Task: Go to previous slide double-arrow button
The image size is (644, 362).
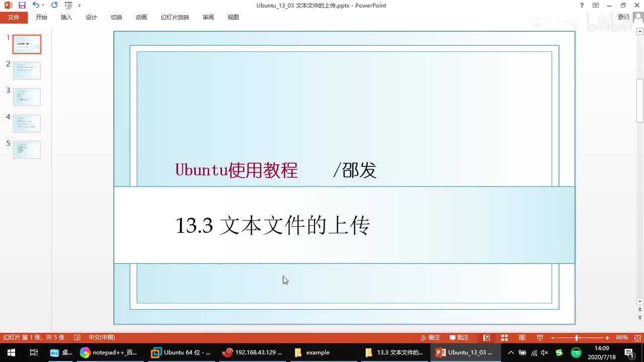Action: [x=640, y=310]
